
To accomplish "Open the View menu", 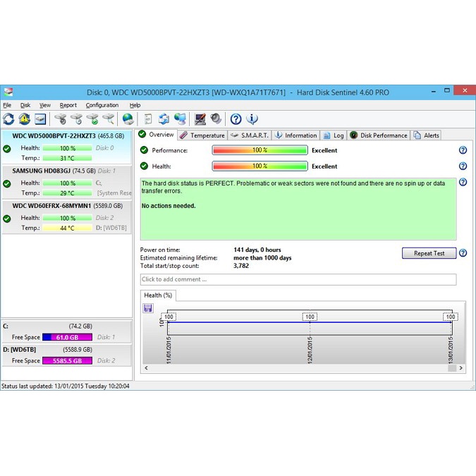I will coord(45,105).
